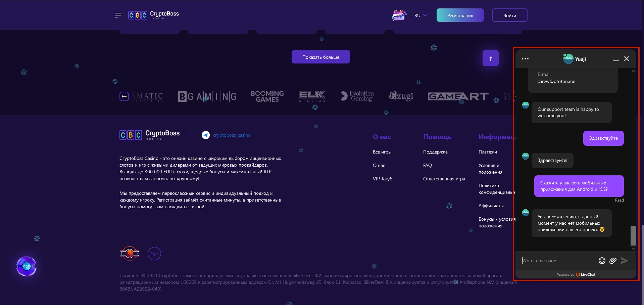644x305 pixels.
Task: Open the Платежи footer link
Action: point(488,152)
